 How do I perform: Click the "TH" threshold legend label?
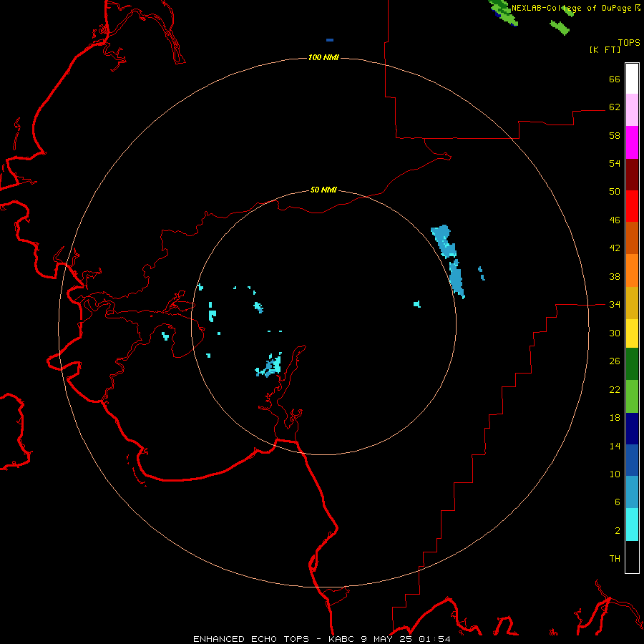pos(615,559)
